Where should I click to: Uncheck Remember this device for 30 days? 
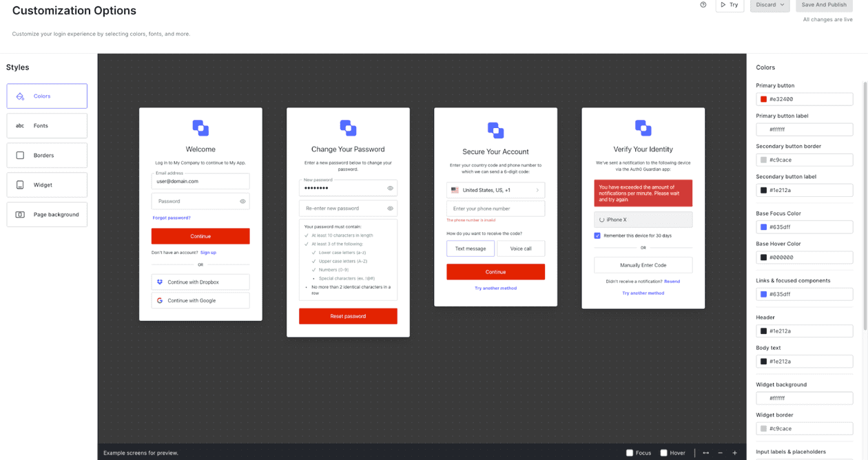tap(597, 236)
